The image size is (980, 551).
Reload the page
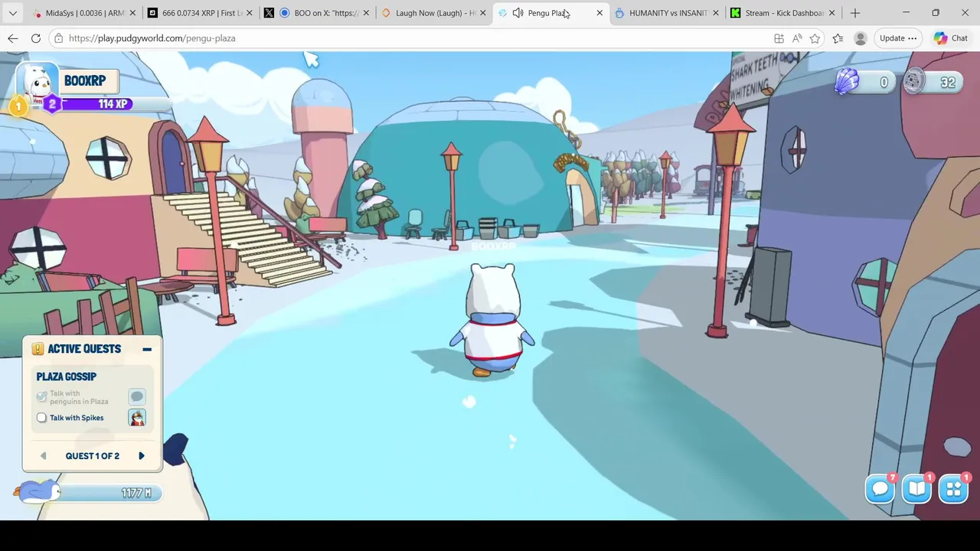click(x=36, y=38)
